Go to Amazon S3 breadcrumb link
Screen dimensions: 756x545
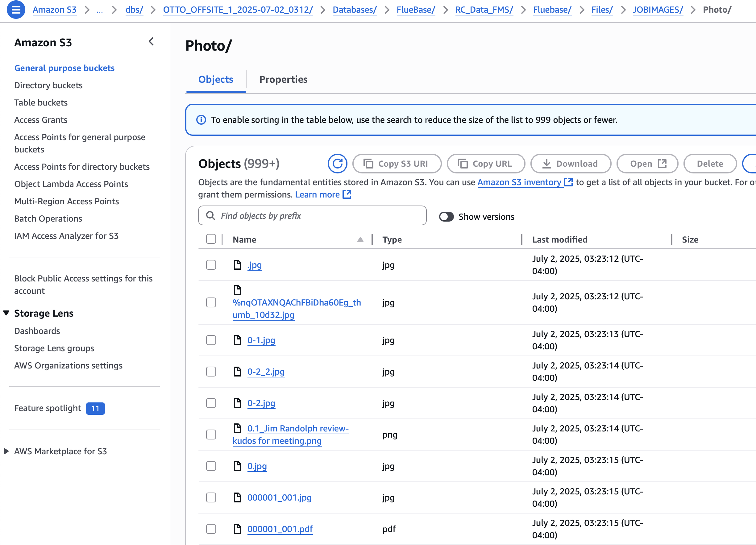[x=55, y=10]
